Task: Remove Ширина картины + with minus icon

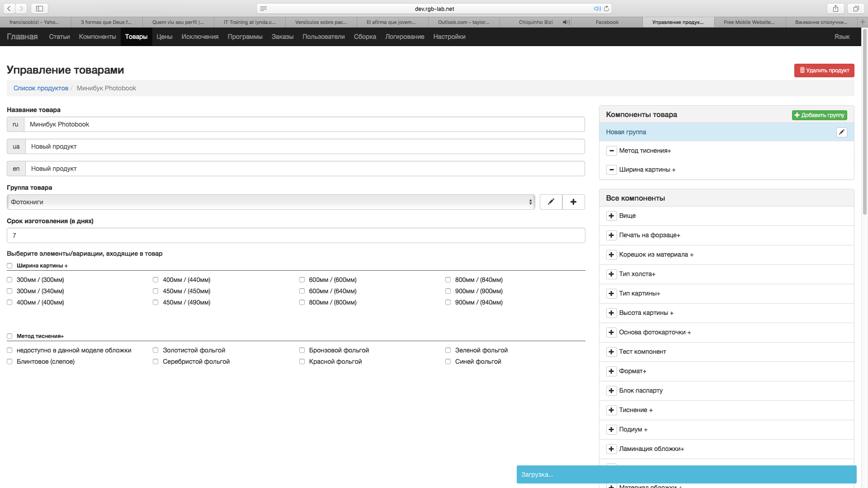Action: [x=611, y=170]
